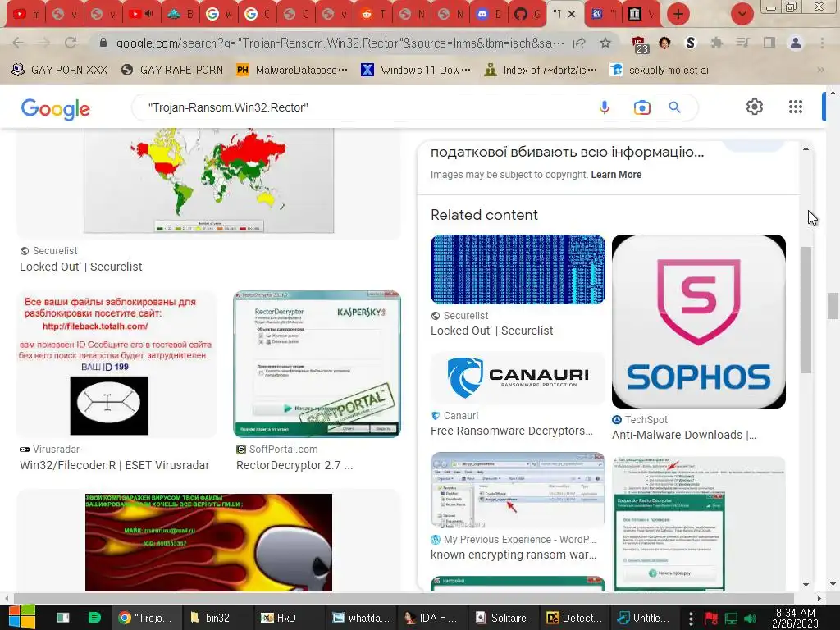Screen dimensions: 840x630
Task: Select the red Russian ransom note image
Action: point(116,364)
